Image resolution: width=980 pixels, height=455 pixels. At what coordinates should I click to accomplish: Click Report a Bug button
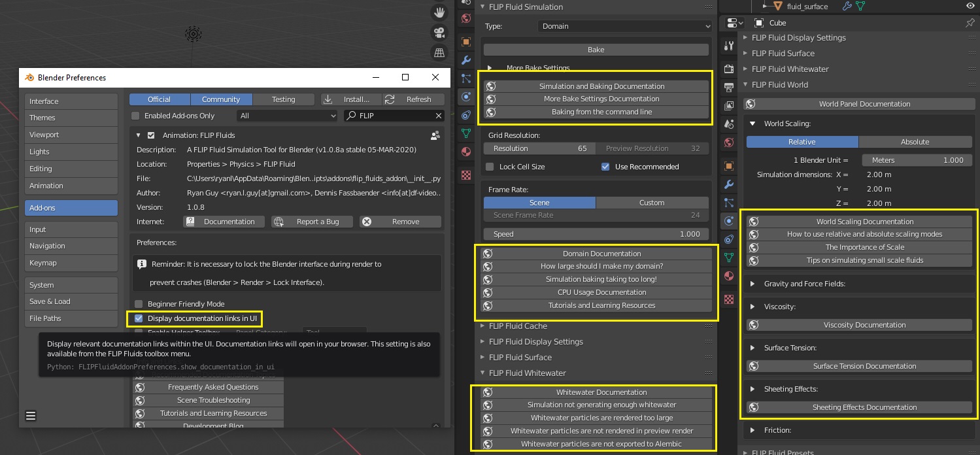coord(313,222)
